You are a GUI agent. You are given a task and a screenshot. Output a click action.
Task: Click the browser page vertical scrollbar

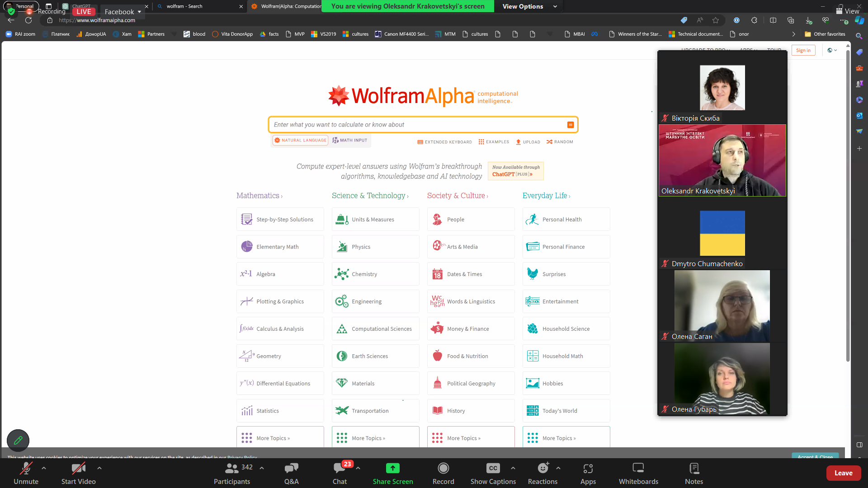click(x=848, y=203)
